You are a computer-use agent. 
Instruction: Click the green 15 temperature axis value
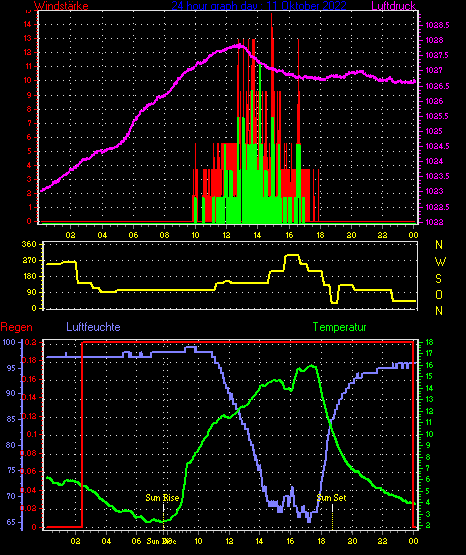(429, 376)
